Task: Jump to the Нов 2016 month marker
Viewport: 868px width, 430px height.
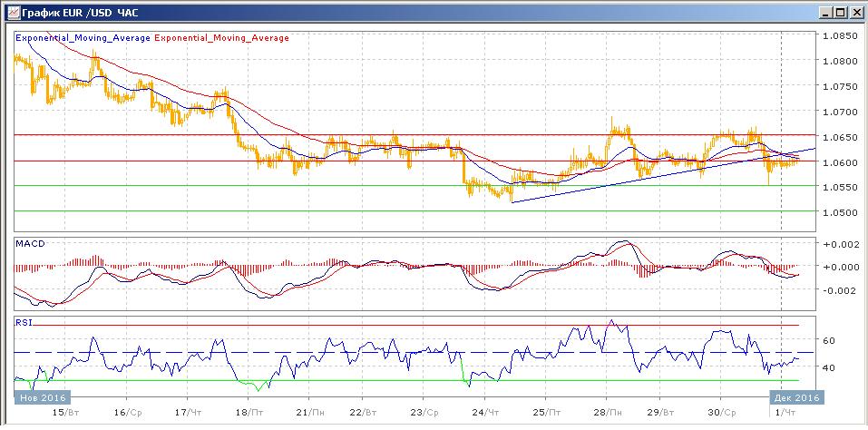Action: click(40, 397)
